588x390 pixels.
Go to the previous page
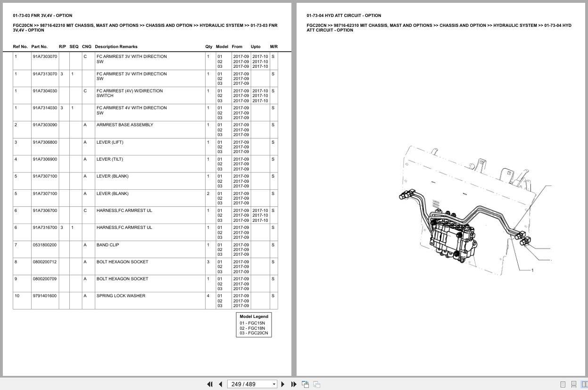tap(220, 384)
